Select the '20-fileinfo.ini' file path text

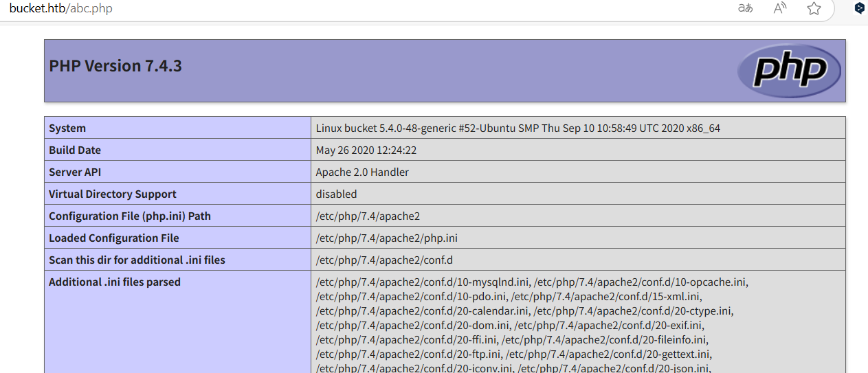(x=605, y=339)
